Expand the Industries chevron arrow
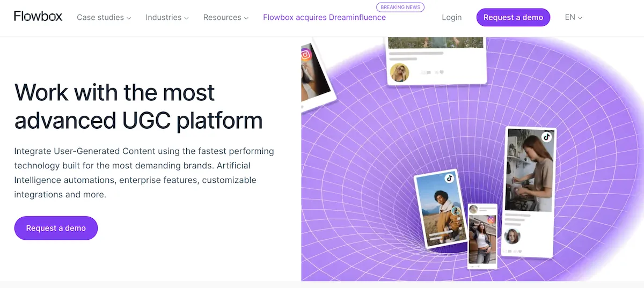This screenshot has height=288, width=644. (186, 18)
